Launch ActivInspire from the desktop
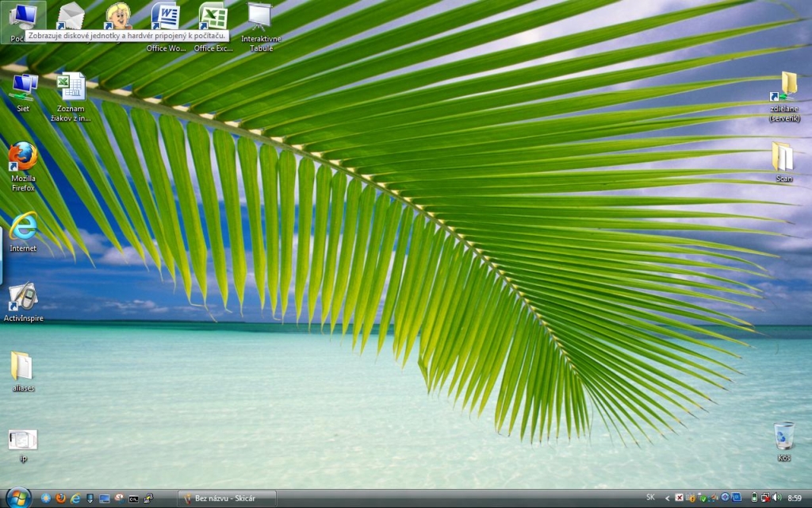The height and width of the screenshot is (508, 812). coord(23,297)
